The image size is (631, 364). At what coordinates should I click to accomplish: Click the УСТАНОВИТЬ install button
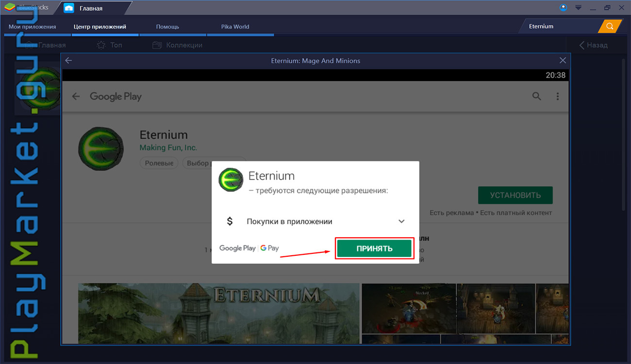point(515,196)
